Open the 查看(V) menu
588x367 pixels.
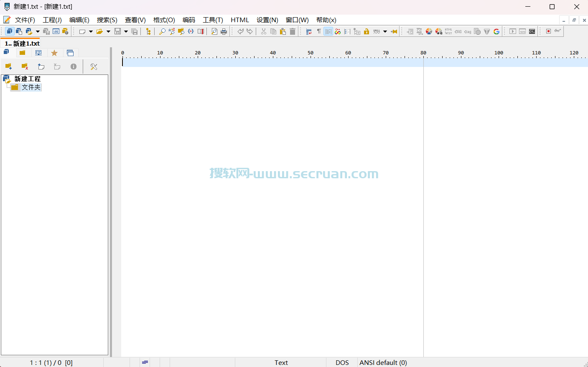click(135, 20)
